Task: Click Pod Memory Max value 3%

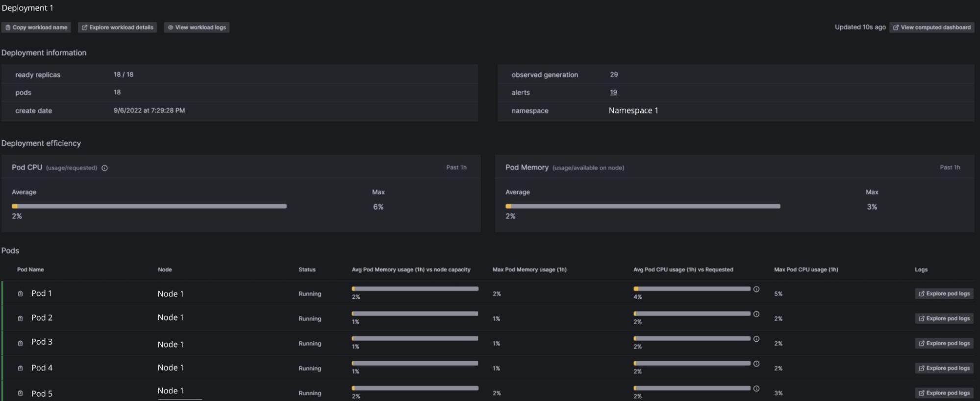Action: click(872, 207)
